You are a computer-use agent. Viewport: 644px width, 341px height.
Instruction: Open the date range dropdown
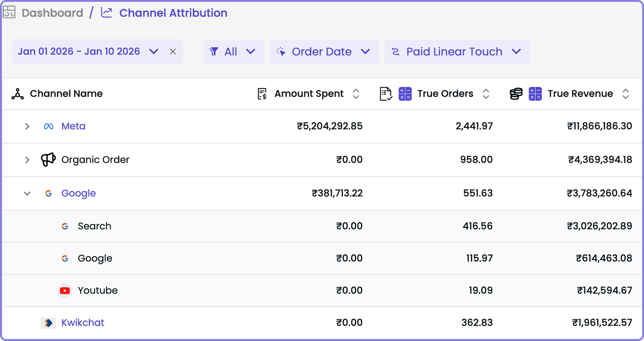coord(154,52)
